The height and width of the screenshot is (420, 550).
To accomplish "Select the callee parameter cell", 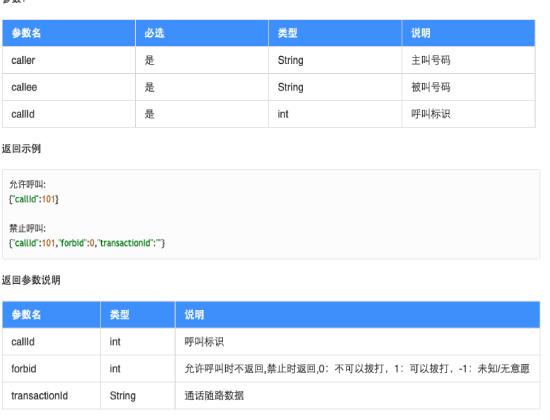I will (x=69, y=87).
